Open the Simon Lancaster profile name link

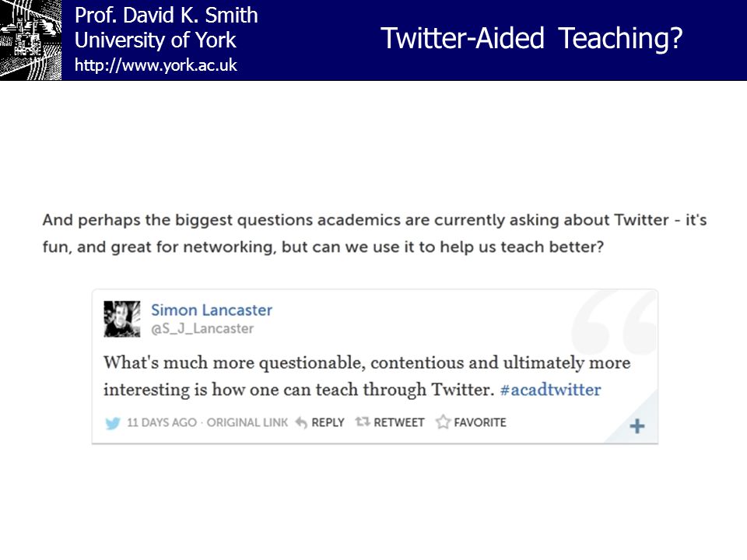click(x=212, y=310)
